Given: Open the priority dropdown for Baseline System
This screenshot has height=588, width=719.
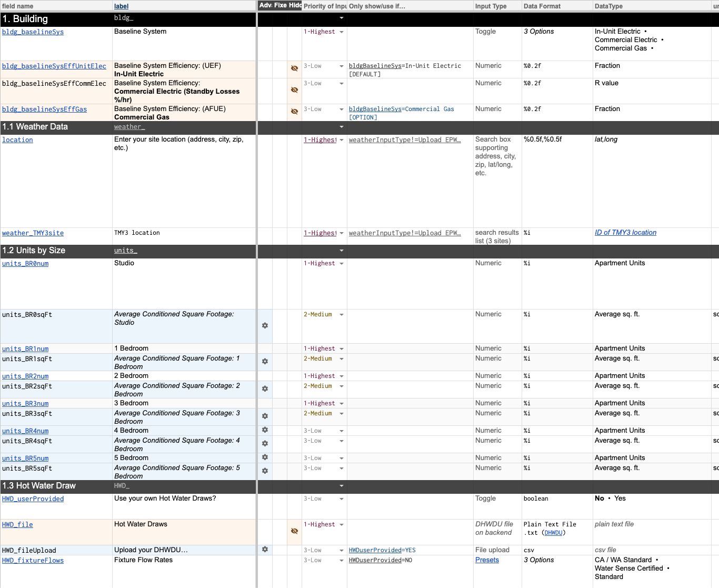Looking at the screenshot, I should coord(341,32).
